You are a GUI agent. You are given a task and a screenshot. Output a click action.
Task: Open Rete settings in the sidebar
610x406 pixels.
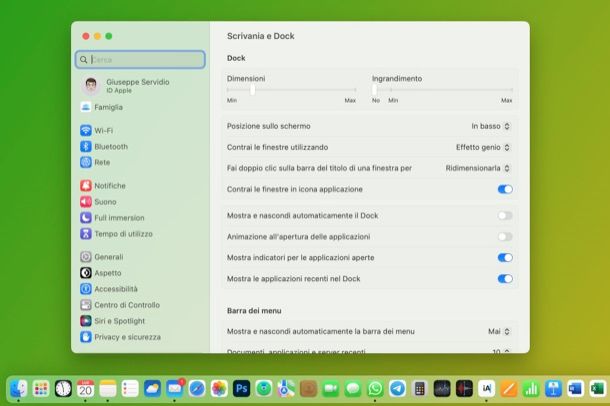(x=95, y=162)
